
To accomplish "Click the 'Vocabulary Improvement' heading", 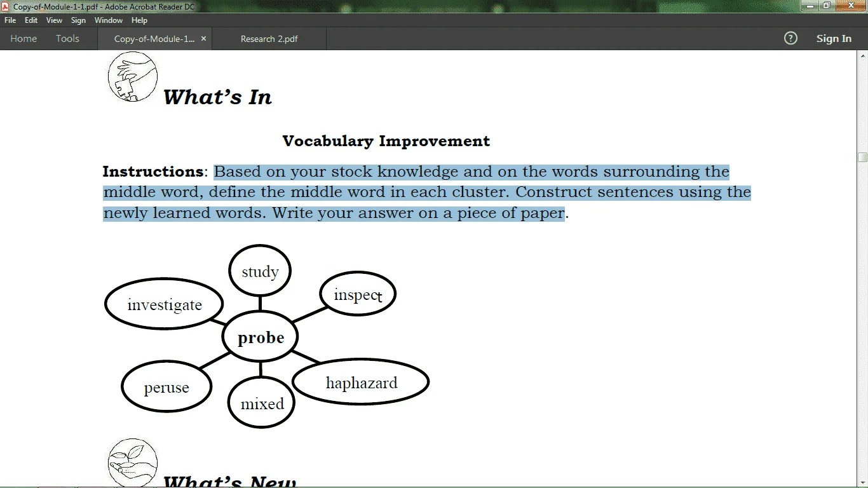I will pos(386,141).
